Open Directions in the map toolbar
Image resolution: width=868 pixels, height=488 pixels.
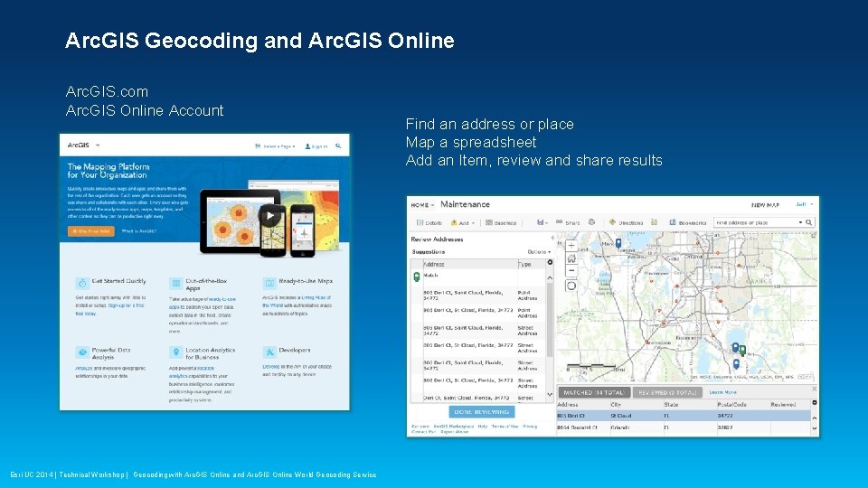point(626,222)
